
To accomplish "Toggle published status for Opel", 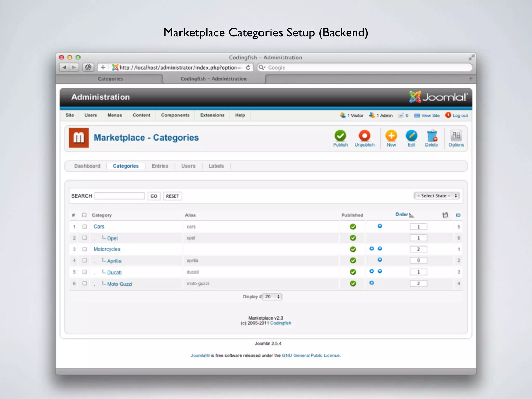I will pyautogui.click(x=353, y=238).
